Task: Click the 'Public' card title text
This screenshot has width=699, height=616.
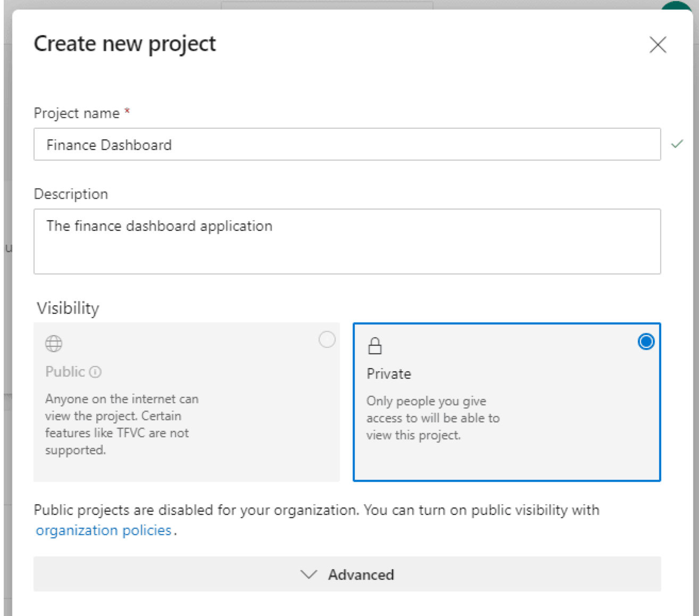Action: pos(65,372)
